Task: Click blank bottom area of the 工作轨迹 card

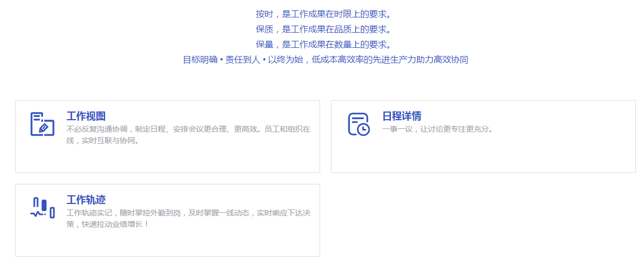Action: (x=167, y=243)
